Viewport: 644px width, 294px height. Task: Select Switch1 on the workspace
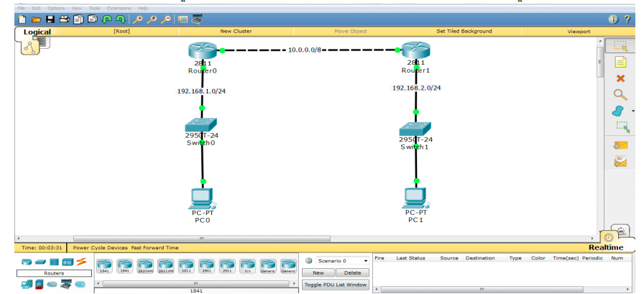(415, 129)
